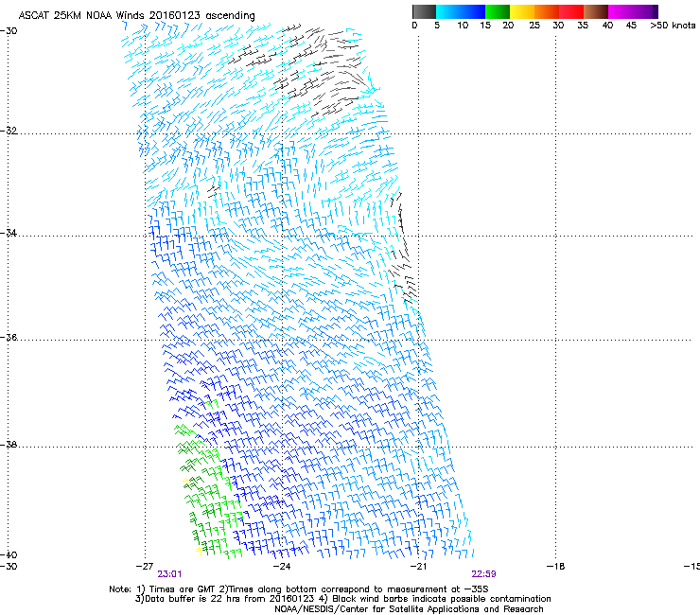Click the gray 0-5 knots color swatch

click(424, 11)
